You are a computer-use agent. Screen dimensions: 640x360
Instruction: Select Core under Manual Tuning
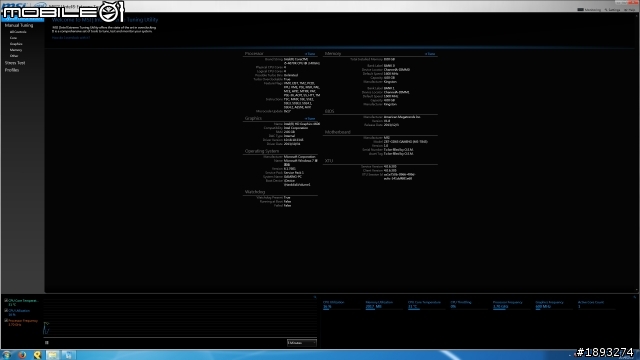click(13, 38)
